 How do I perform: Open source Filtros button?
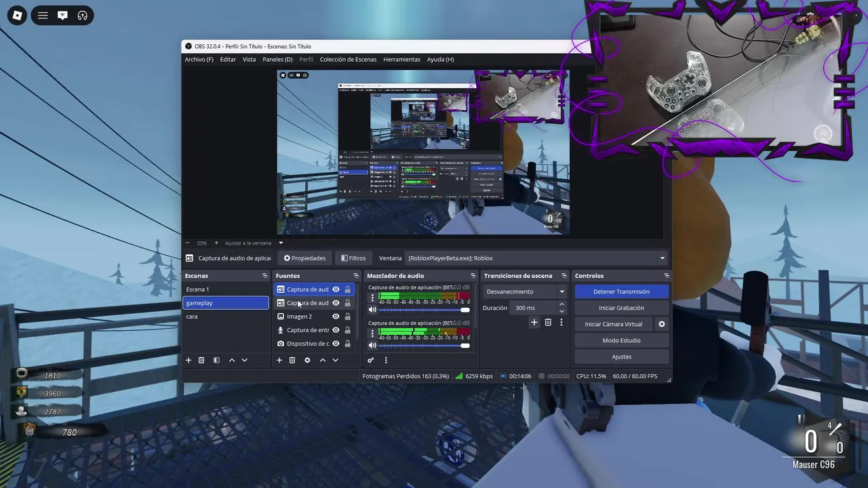coord(353,258)
